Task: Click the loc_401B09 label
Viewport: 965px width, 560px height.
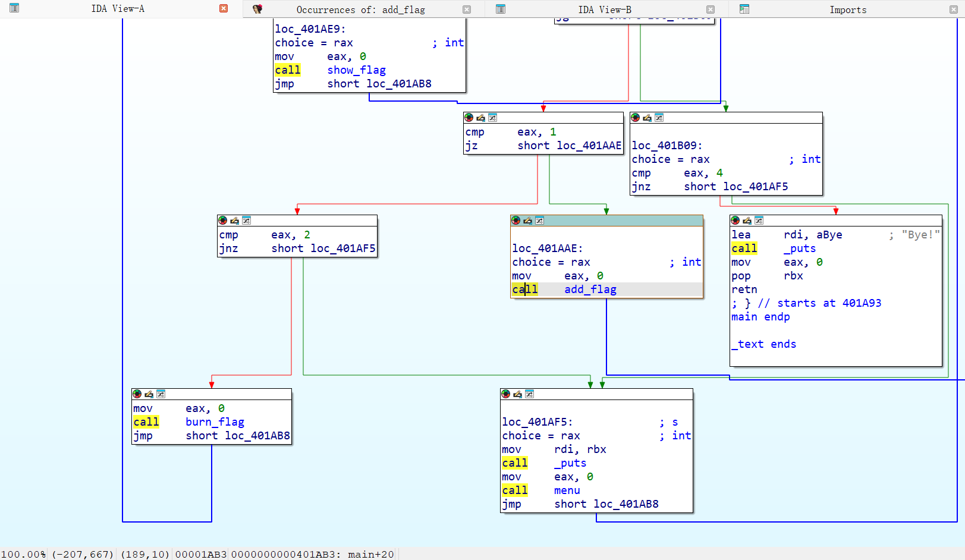Action: [667, 146]
